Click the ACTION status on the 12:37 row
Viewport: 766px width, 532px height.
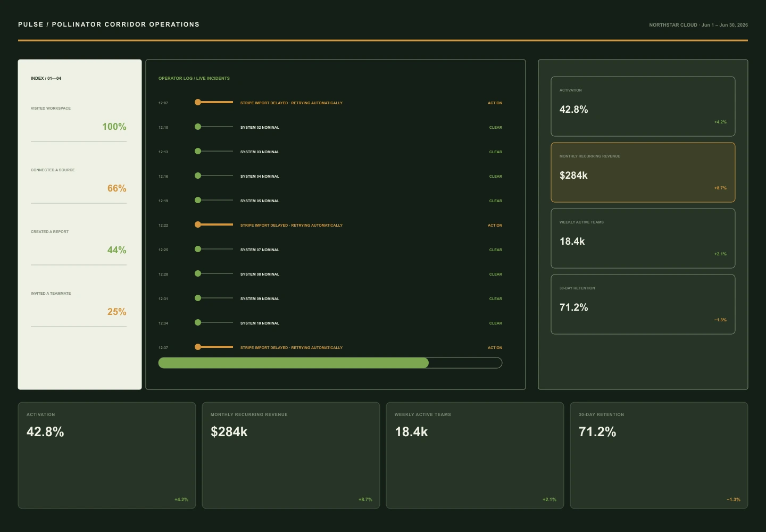pos(495,347)
